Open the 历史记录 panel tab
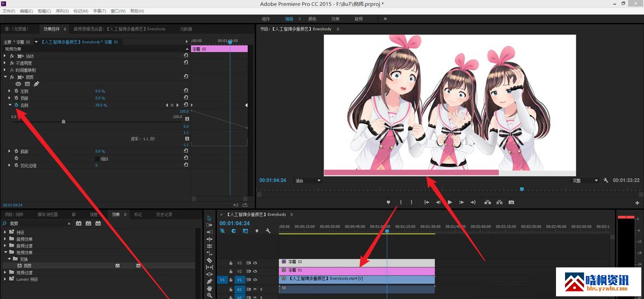Image resolution: width=644 pixels, height=299 pixels. [164, 214]
